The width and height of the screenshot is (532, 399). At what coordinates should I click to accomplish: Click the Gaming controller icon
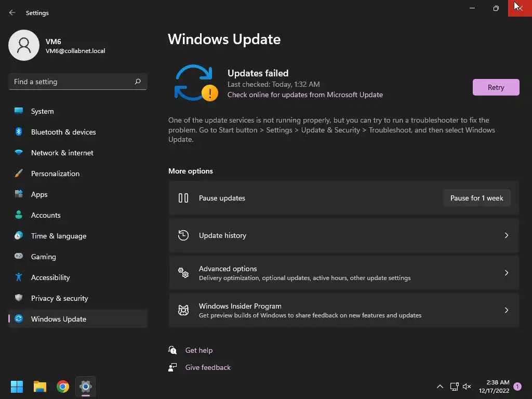[x=19, y=256]
